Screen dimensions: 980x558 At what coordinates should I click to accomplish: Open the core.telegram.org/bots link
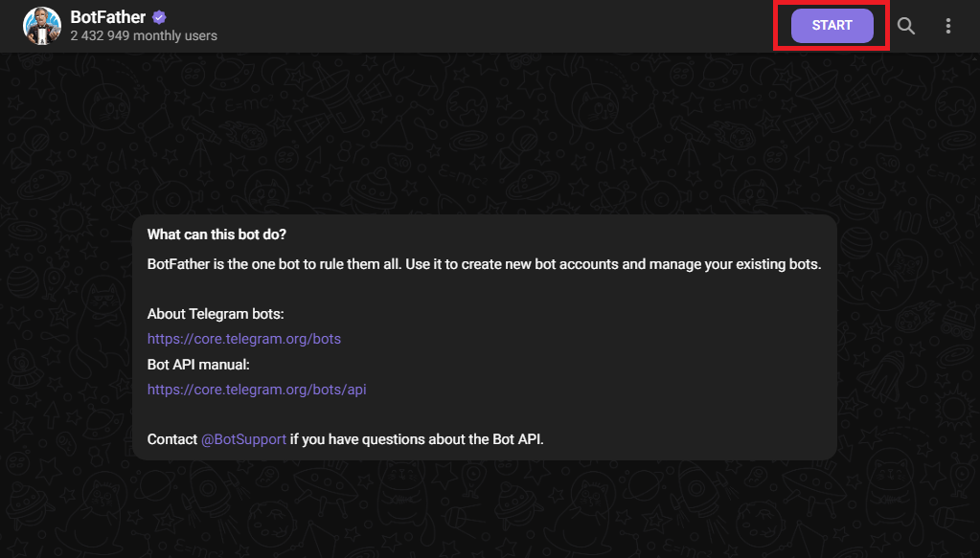[243, 339]
